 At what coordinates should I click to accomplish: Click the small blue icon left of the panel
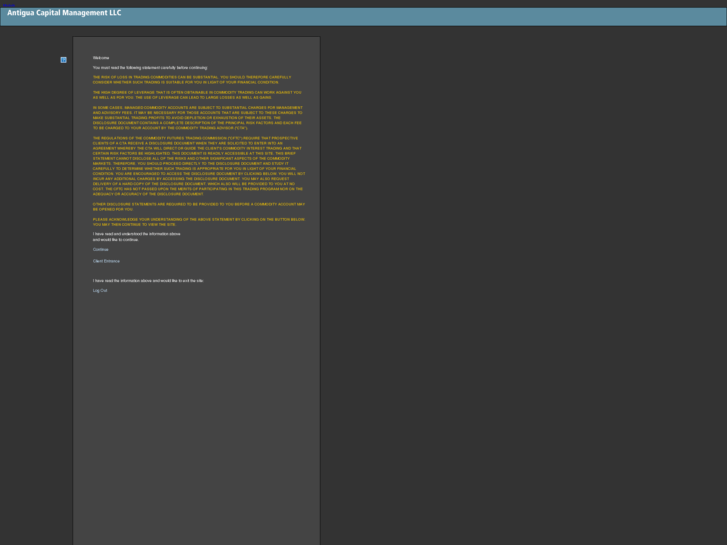64,60
